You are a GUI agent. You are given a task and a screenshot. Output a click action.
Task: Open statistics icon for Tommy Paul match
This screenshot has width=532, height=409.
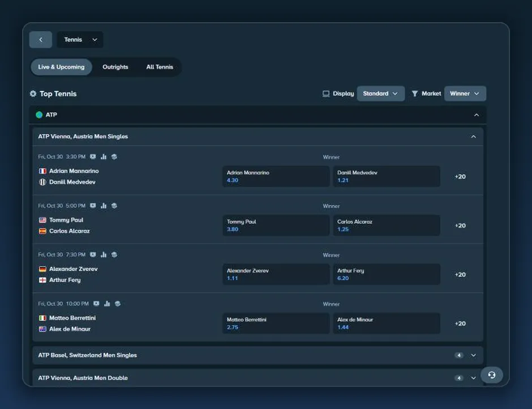click(104, 206)
